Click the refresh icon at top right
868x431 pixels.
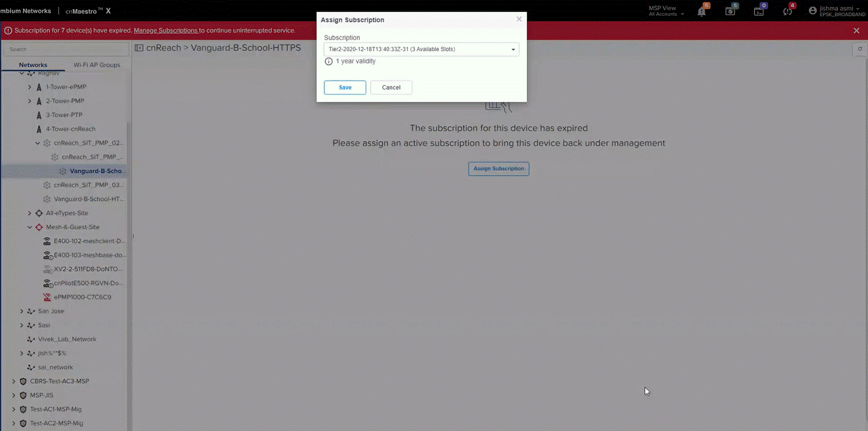[860, 49]
